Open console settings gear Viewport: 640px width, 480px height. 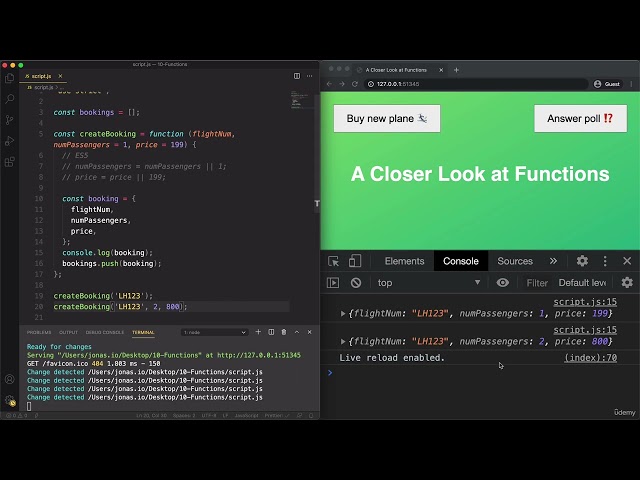[627, 282]
